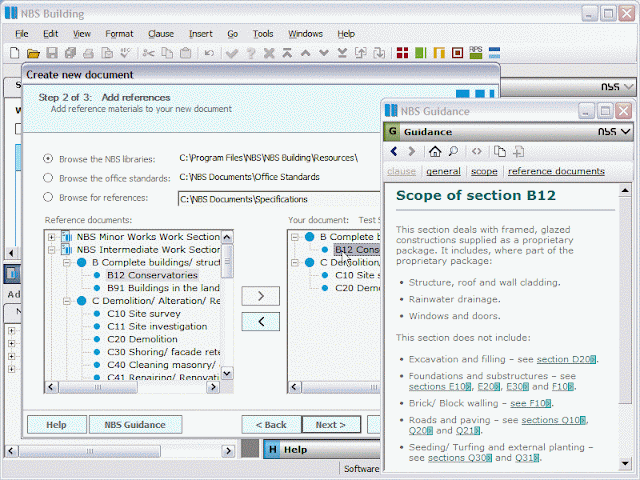Click the checkmark toolbar icon
The image size is (640, 480).
point(232,53)
